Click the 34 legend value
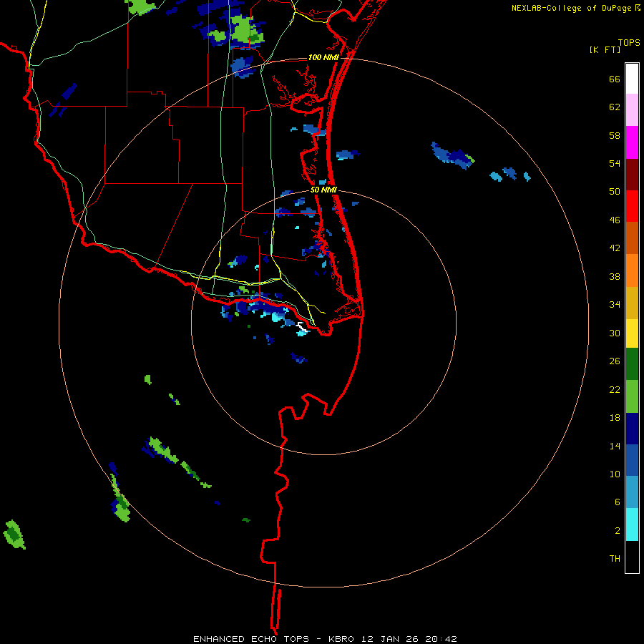Screen dimensions: 644x644 (x=615, y=305)
